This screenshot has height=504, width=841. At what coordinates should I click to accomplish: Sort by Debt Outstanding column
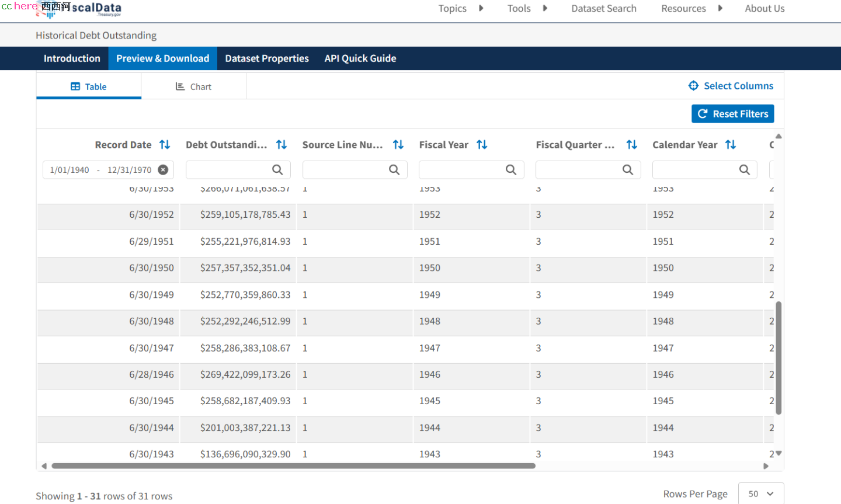(x=282, y=144)
